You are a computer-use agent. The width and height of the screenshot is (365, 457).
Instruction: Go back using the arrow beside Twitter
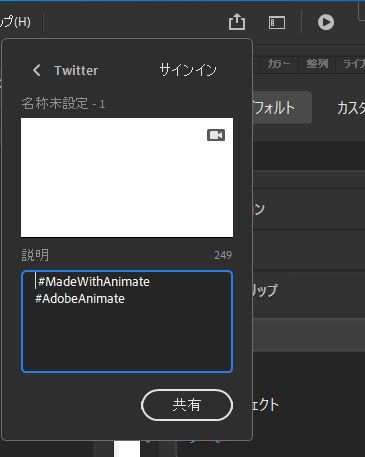tap(37, 70)
